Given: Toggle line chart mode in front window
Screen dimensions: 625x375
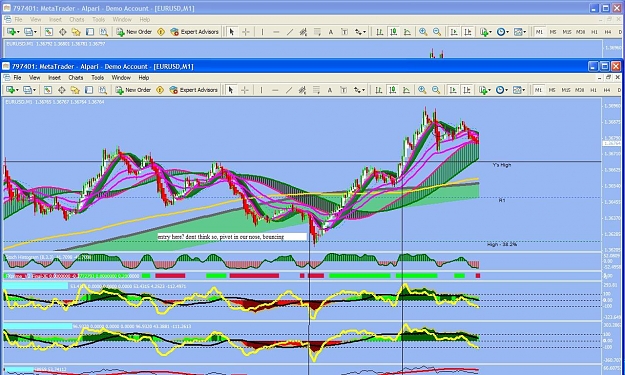Looking at the screenshot, I should click(x=406, y=90).
